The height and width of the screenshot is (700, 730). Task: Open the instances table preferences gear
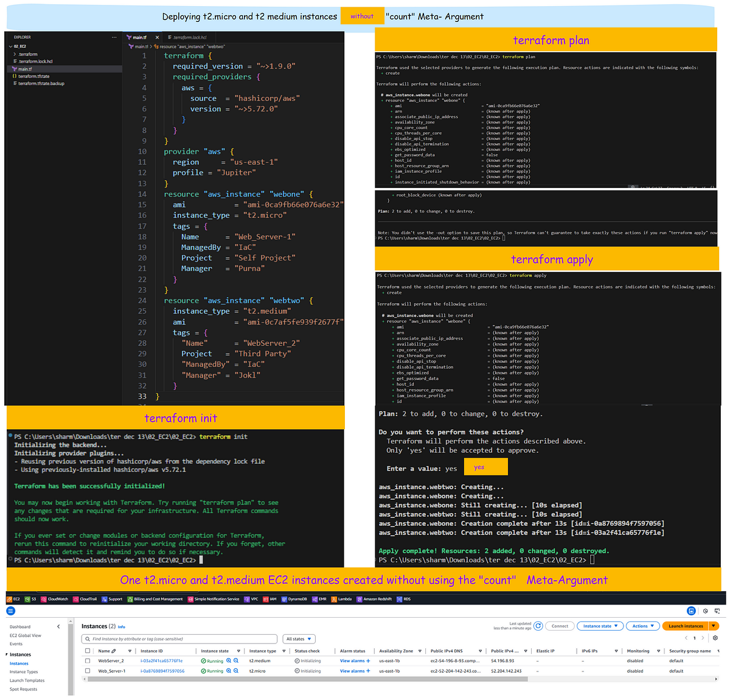716,638
